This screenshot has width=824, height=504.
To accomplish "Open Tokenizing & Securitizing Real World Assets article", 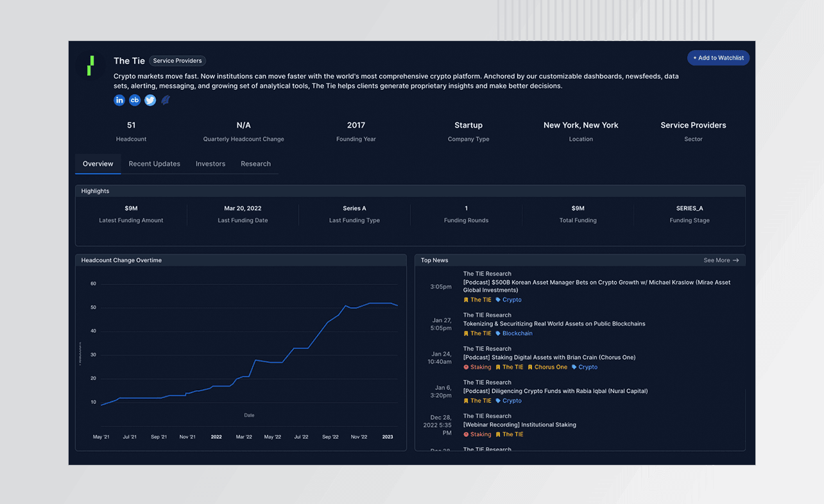I will 554,324.
